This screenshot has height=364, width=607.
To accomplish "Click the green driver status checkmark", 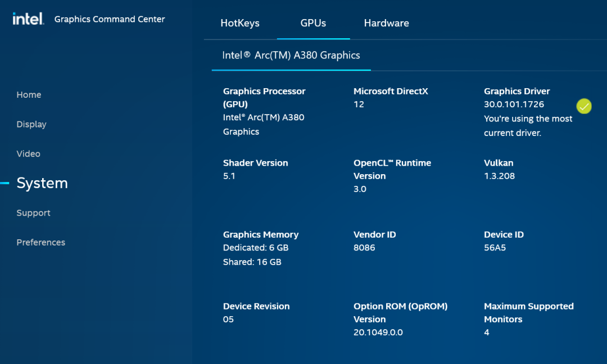I will (584, 106).
